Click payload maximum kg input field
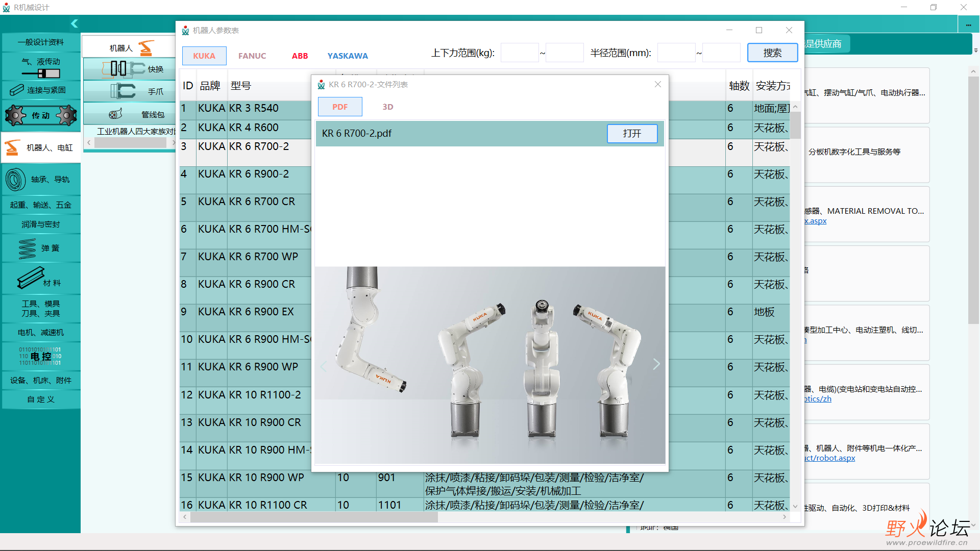The width and height of the screenshot is (980, 551). click(x=565, y=53)
